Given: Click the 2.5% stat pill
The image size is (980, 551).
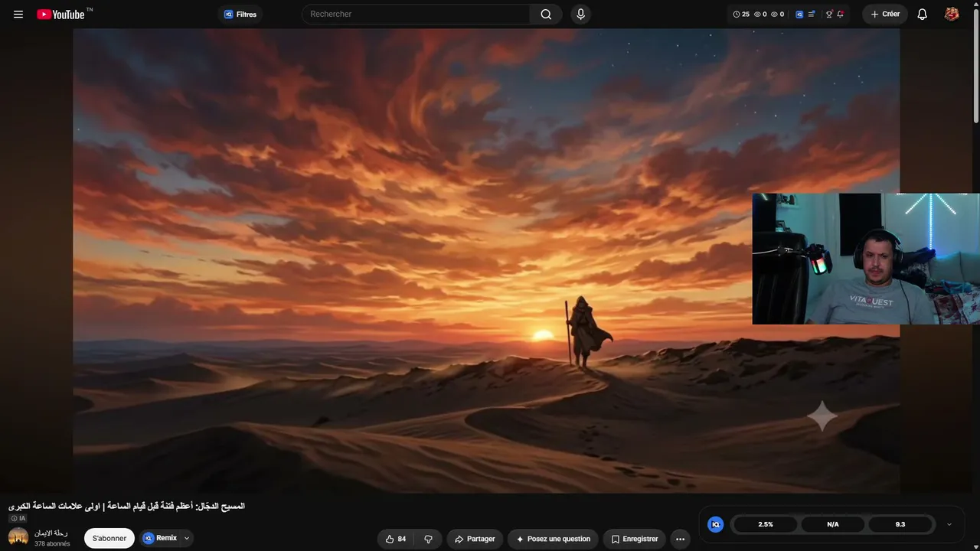Looking at the screenshot, I should [x=766, y=524].
